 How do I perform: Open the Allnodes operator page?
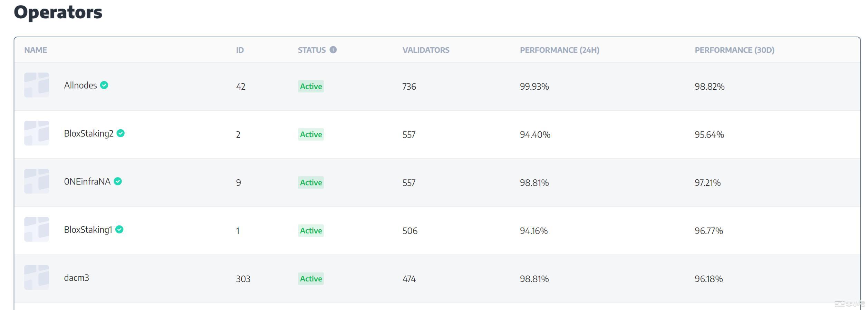pyautogui.click(x=80, y=85)
